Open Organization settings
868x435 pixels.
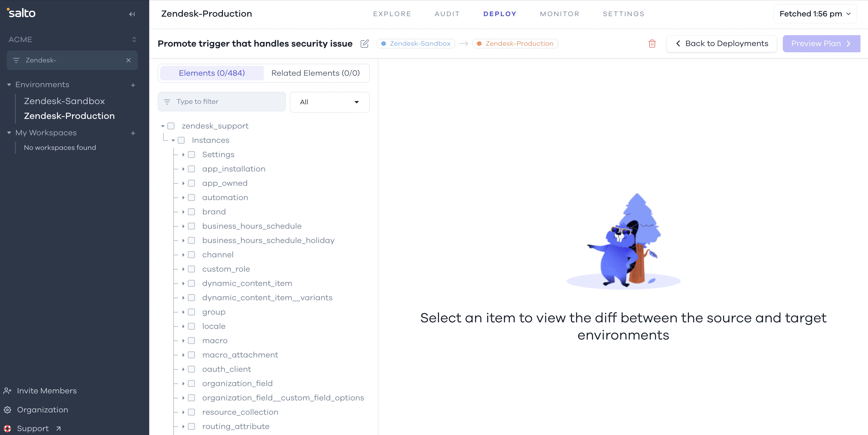tap(42, 410)
